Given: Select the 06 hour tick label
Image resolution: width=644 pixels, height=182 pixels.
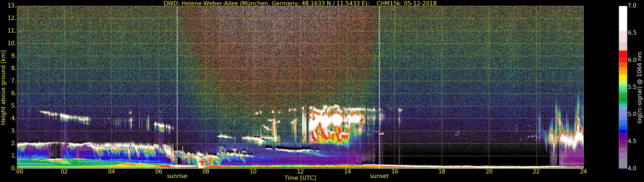Looking at the screenshot, I should pyautogui.click(x=159, y=172).
